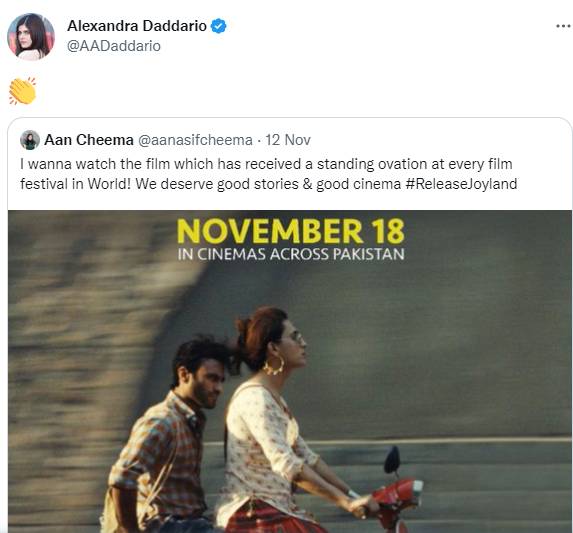573x533 pixels.
Task: Open the quoted tweet text body
Action: [269, 174]
